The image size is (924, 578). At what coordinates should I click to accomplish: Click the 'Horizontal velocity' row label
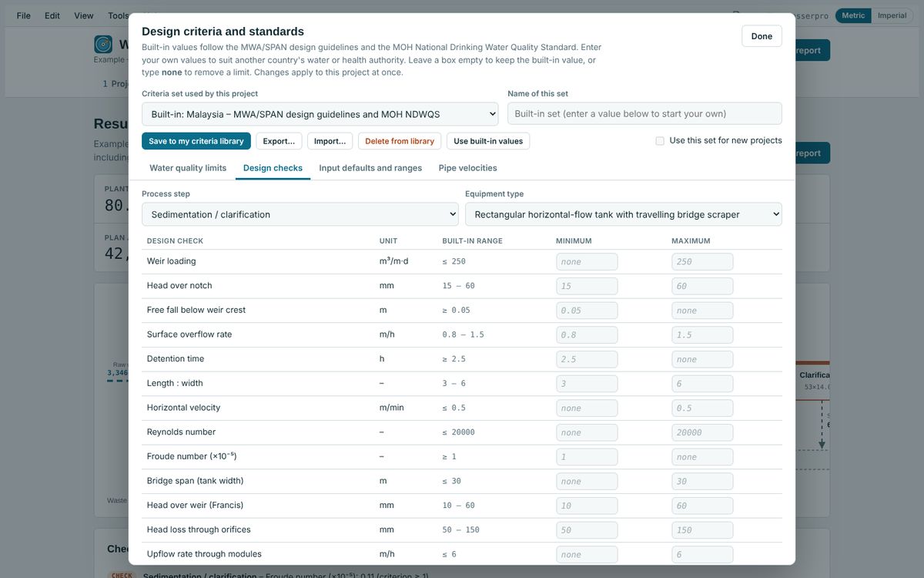(x=183, y=408)
